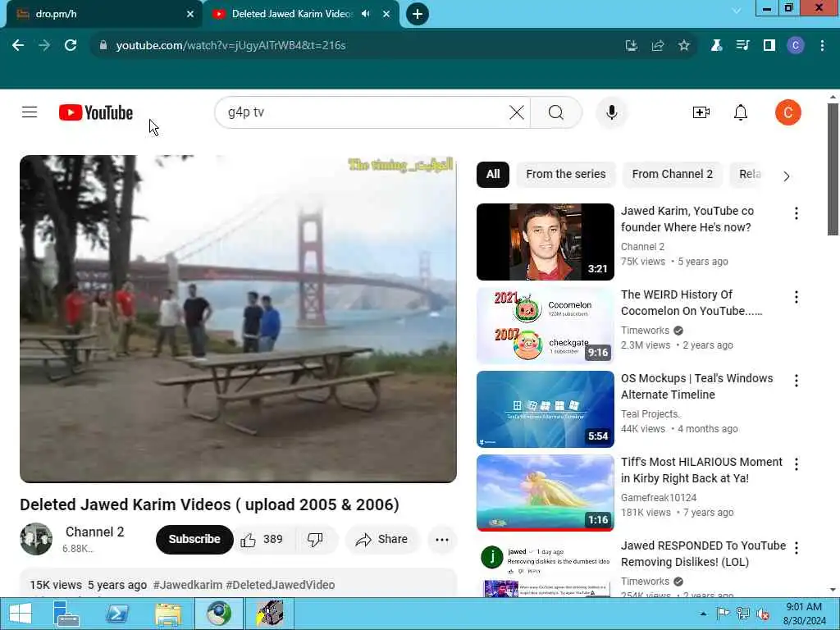This screenshot has height=630, width=840.
Task: Install app icon in address bar
Action: [632, 46]
